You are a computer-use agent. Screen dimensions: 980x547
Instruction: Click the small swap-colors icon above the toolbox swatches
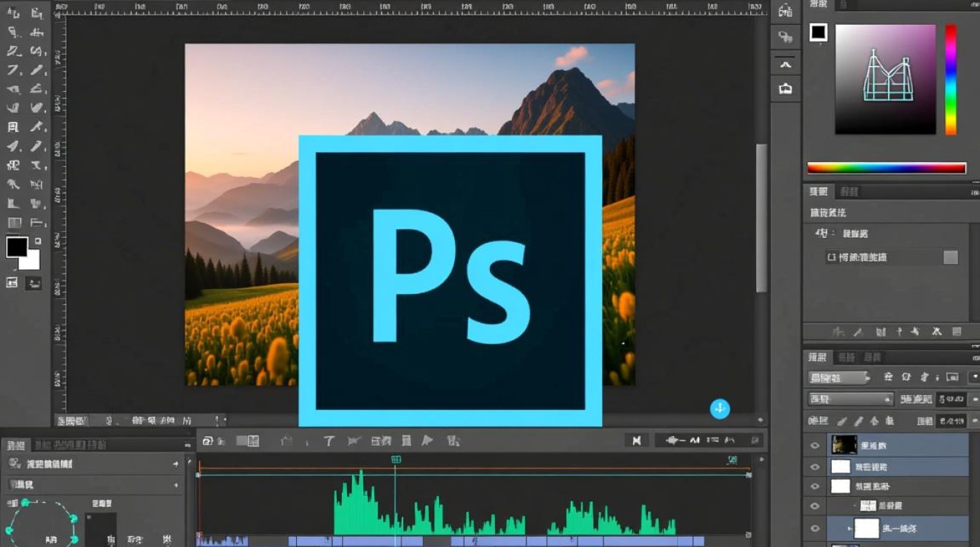pyautogui.click(x=37, y=241)
